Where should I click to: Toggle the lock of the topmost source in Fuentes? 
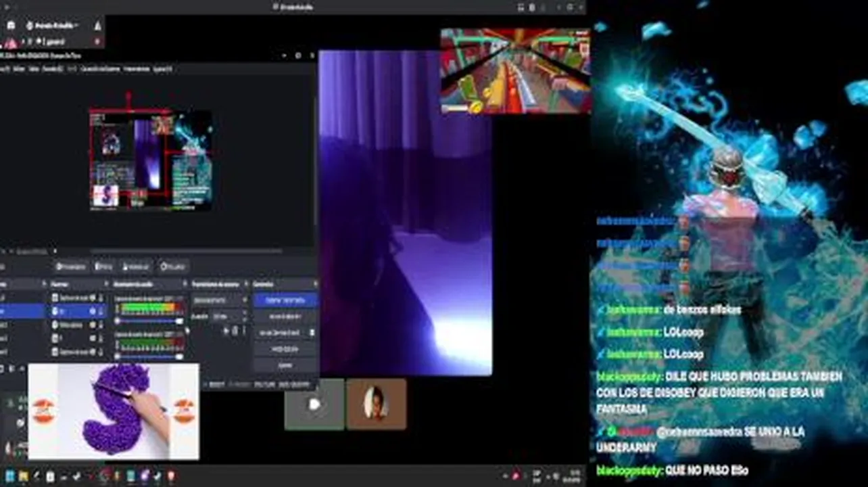[x=102, y=298]
